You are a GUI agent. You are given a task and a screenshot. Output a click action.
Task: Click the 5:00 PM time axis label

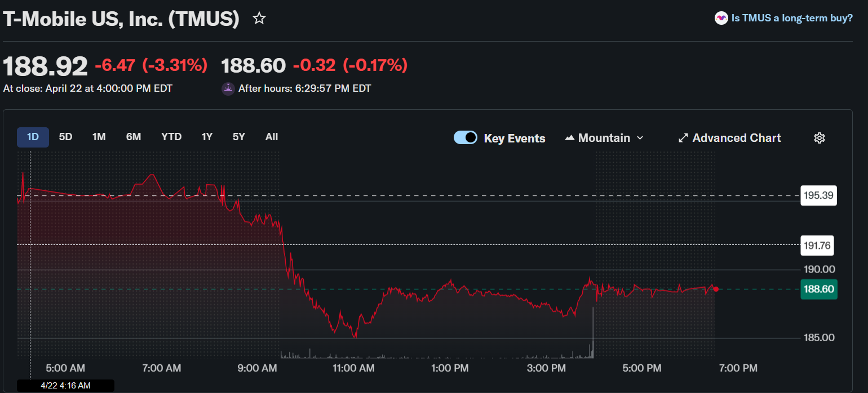[642, 368]
